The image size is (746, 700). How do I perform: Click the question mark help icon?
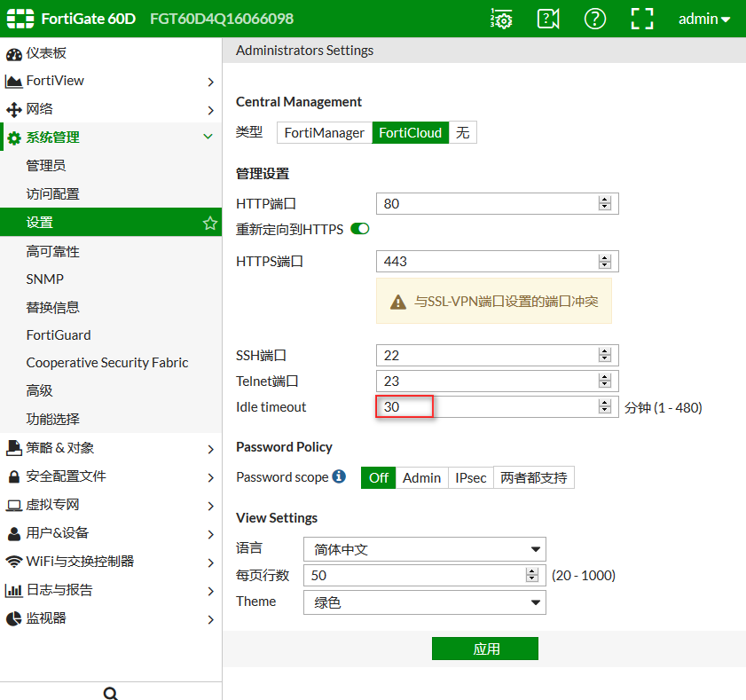click(x=594, y=19)
